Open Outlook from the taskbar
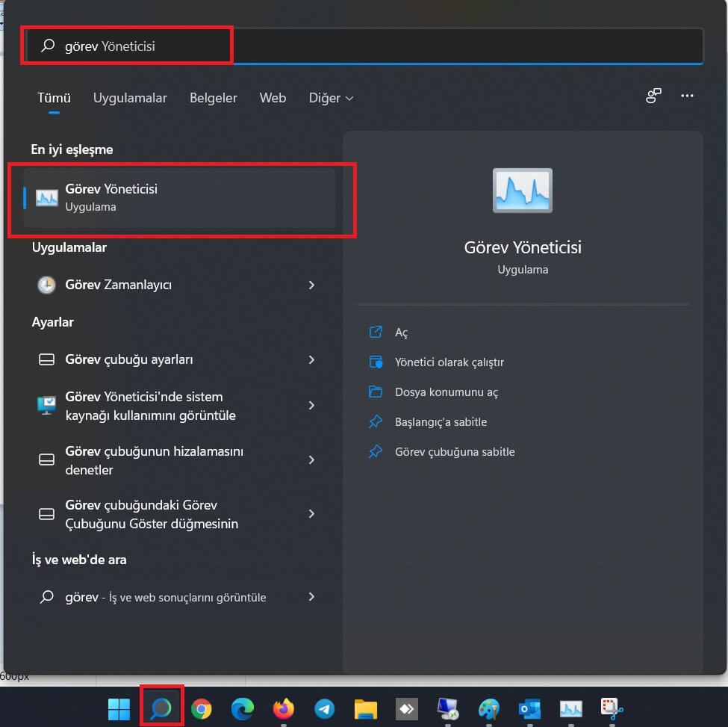The height and width of the screenshot is (727, 728). coord(529,708)
